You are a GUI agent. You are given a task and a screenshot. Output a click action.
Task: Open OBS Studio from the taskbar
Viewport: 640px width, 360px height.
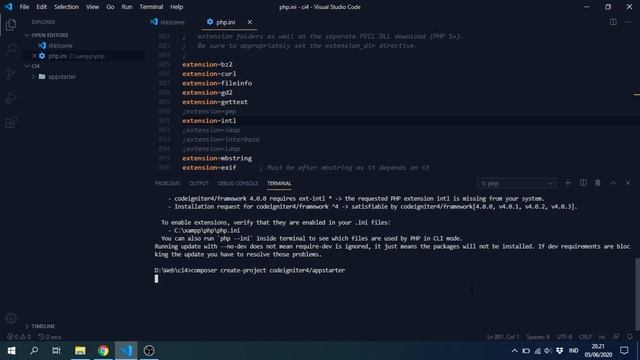point(149,351)
